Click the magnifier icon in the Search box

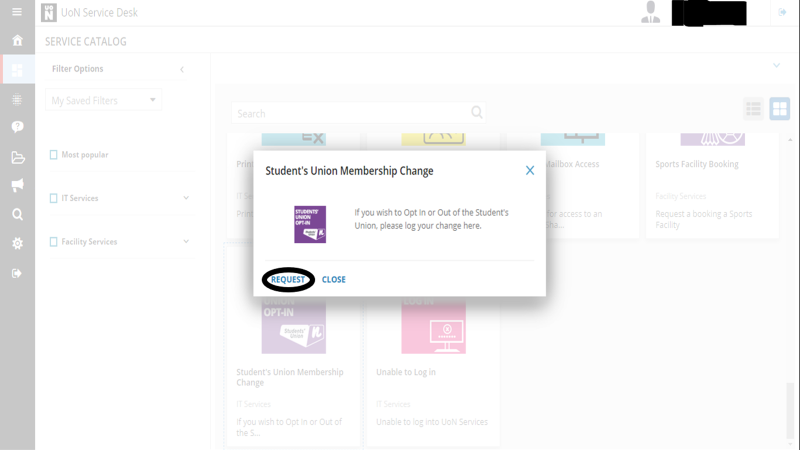pos(477,112)
